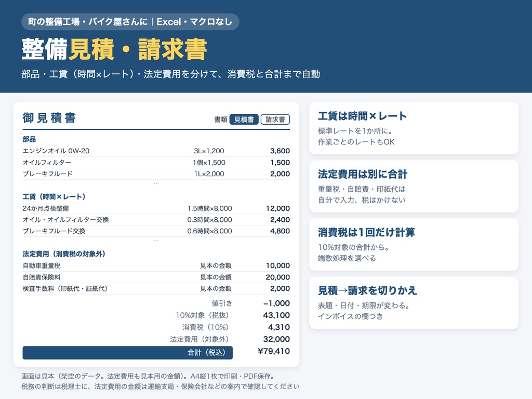
Task: Click the amount 12,000 for inspection
Action: (x=278, y=208)
